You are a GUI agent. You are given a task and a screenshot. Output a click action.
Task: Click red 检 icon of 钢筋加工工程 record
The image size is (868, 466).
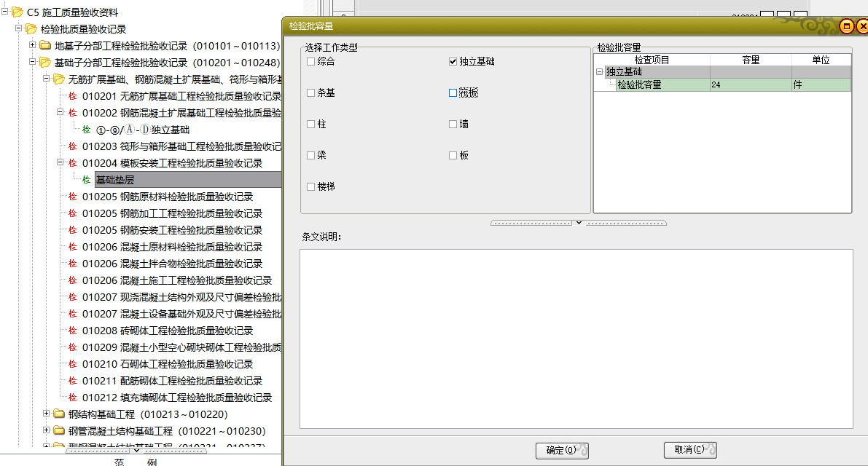click(73, 213)
